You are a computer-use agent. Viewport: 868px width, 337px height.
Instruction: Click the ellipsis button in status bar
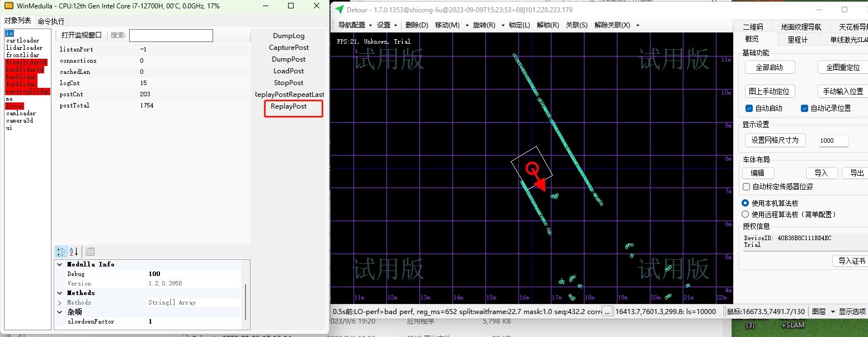[x=607, y=311]
